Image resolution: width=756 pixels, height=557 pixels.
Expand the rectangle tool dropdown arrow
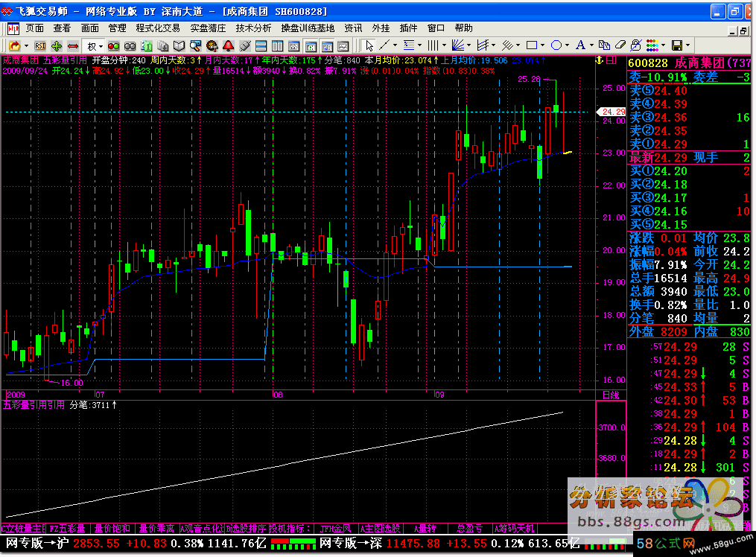[x=542, y=45]
